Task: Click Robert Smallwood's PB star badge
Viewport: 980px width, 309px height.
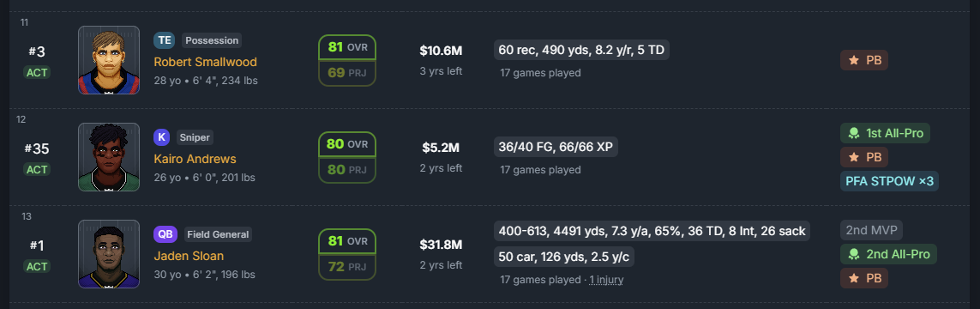Action: tap(864, 61)
